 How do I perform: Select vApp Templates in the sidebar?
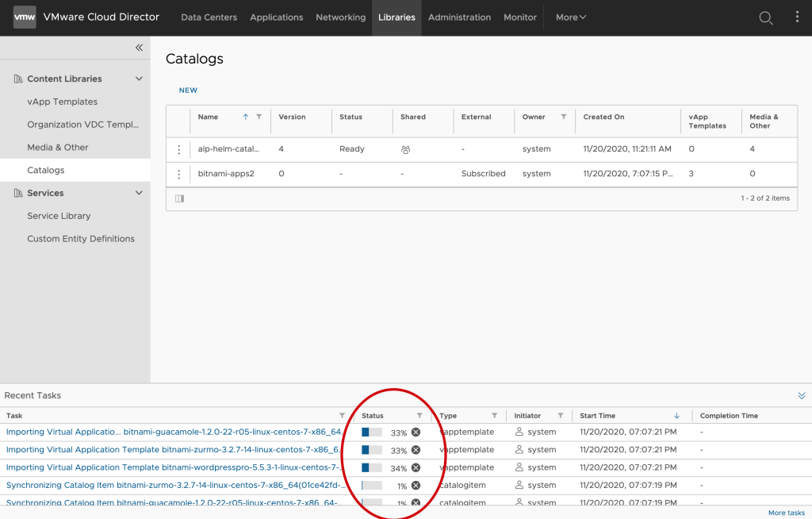tap(62, 102)
